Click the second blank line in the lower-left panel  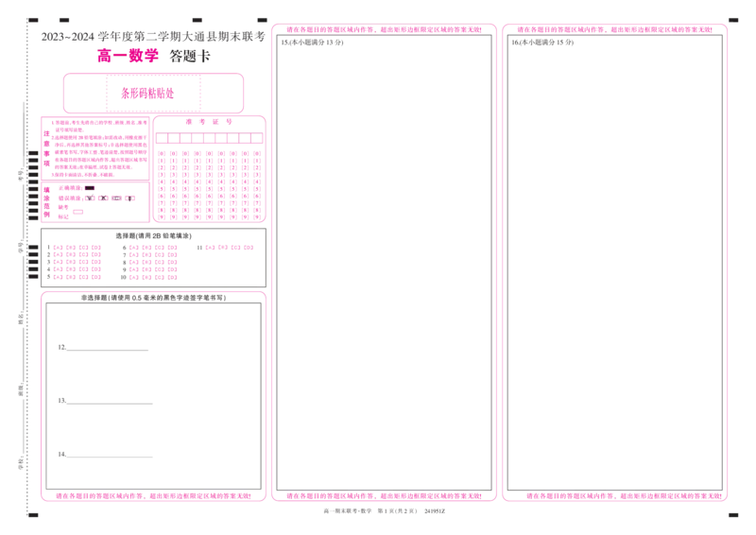(102, 403)
